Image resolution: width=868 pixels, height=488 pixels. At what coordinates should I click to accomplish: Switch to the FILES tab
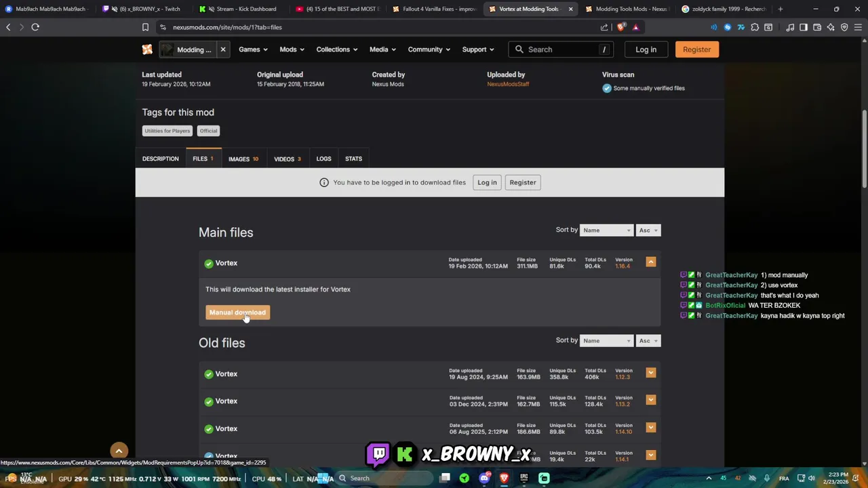pyautogui.click(x=203, y=159)
